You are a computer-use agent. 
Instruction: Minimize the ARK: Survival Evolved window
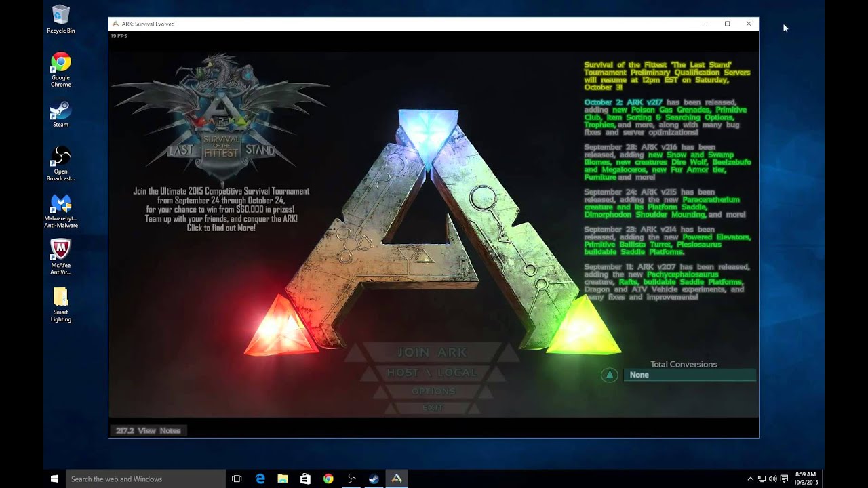pyautogui.click(x=706, y=24)
